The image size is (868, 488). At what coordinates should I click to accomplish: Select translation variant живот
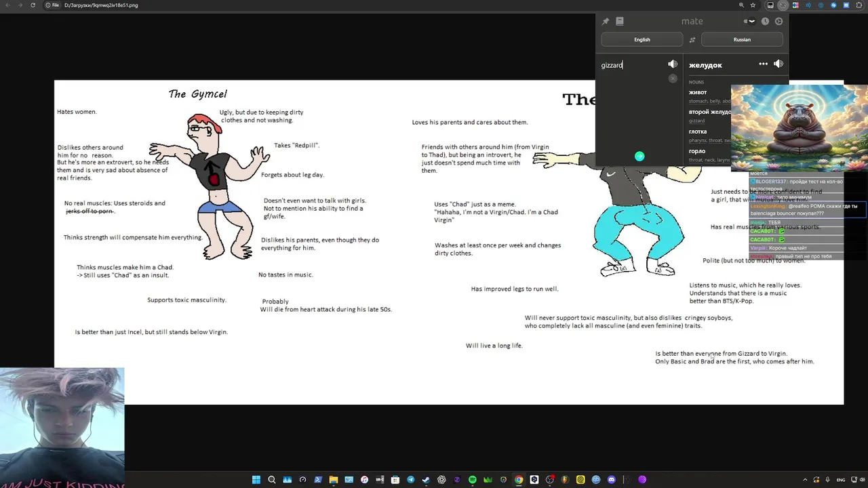[698, 92]
